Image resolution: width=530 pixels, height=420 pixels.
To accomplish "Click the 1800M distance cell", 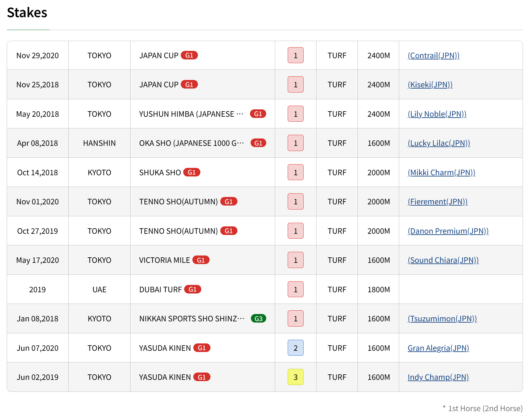I will (379, 289).
